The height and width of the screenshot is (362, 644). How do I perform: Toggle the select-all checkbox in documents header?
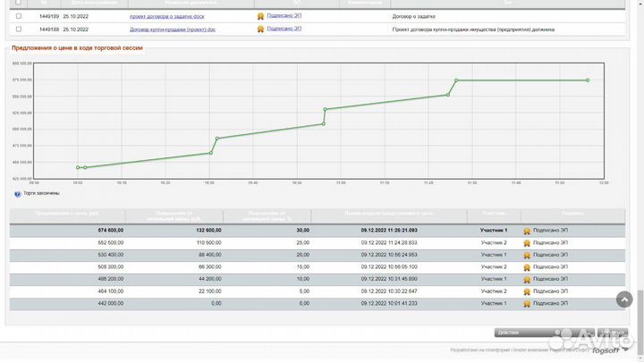pos(19,3)
